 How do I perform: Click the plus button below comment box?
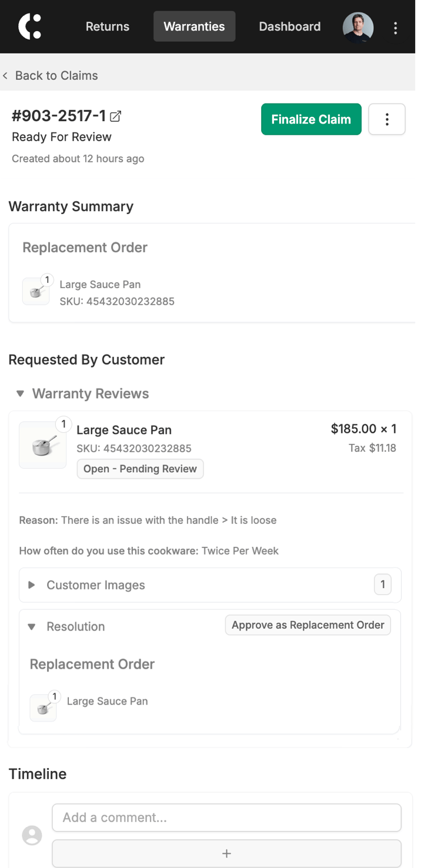coord(226,853)
